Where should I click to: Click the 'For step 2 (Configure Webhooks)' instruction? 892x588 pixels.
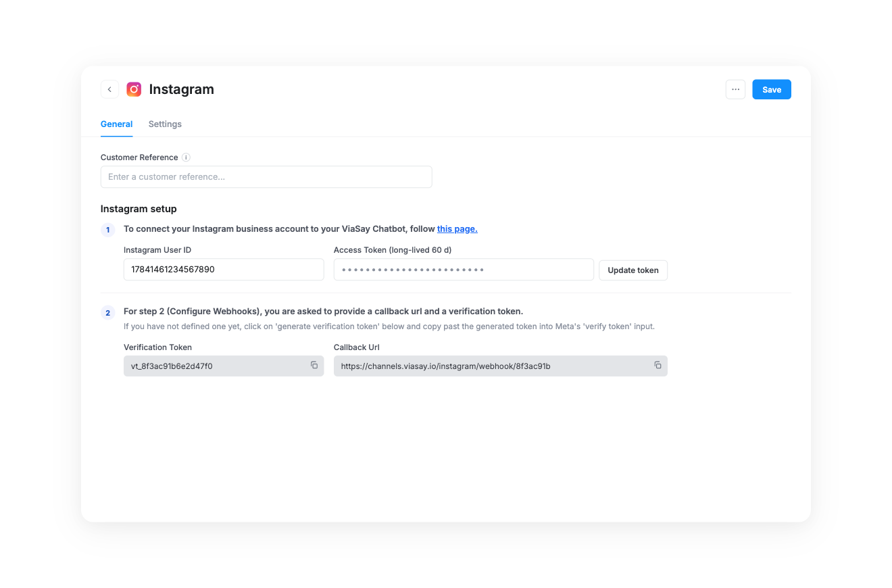pyautogui.click(x=323, y=312)
